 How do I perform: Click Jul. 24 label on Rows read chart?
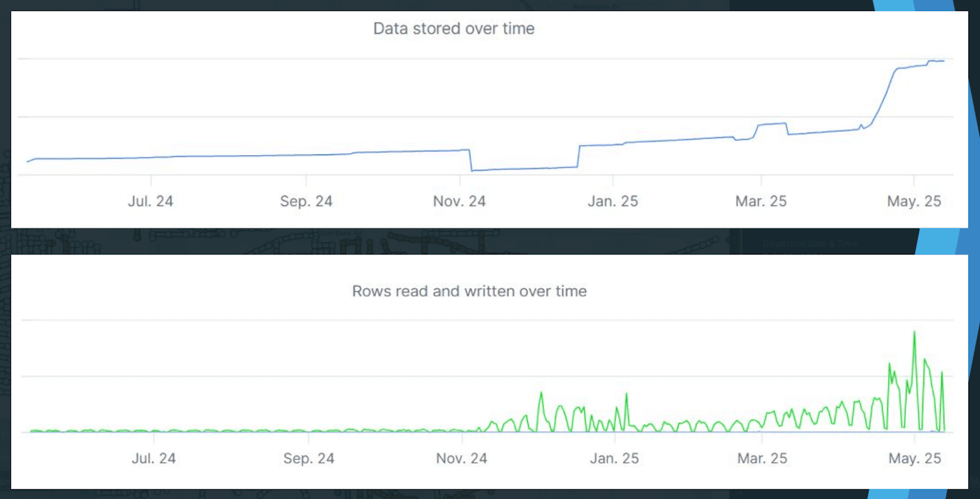click(x=154, y=458)
